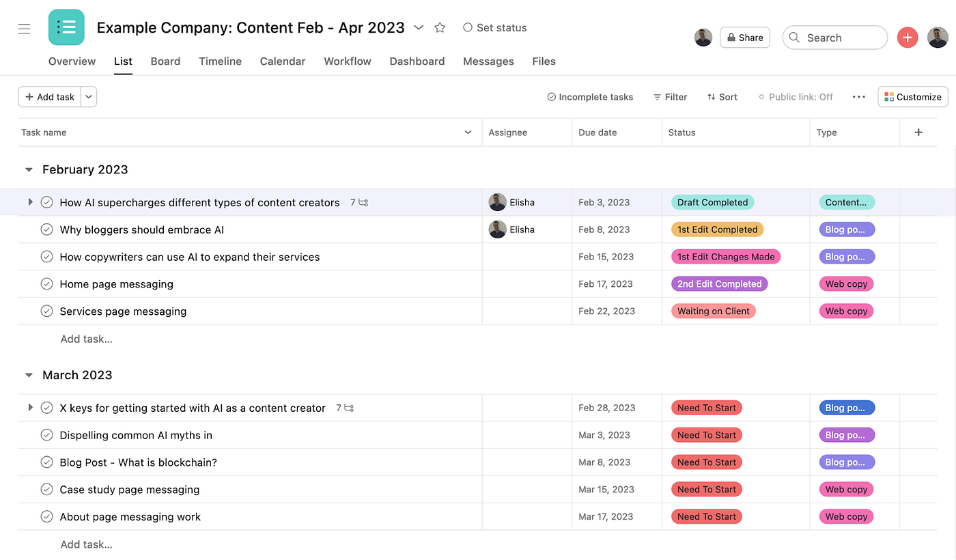Open the Timeline tab
This screenshot has height=560, width=956.
[x=220, y=61]
